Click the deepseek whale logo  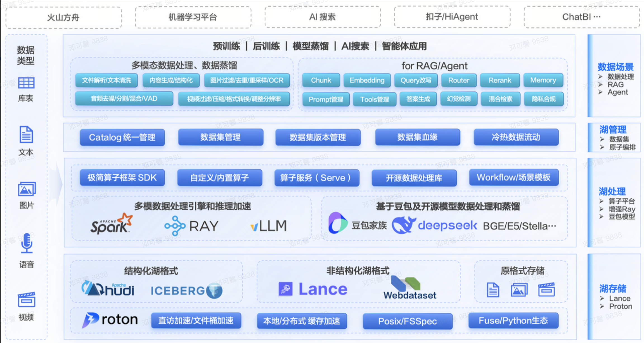point(403,225)
